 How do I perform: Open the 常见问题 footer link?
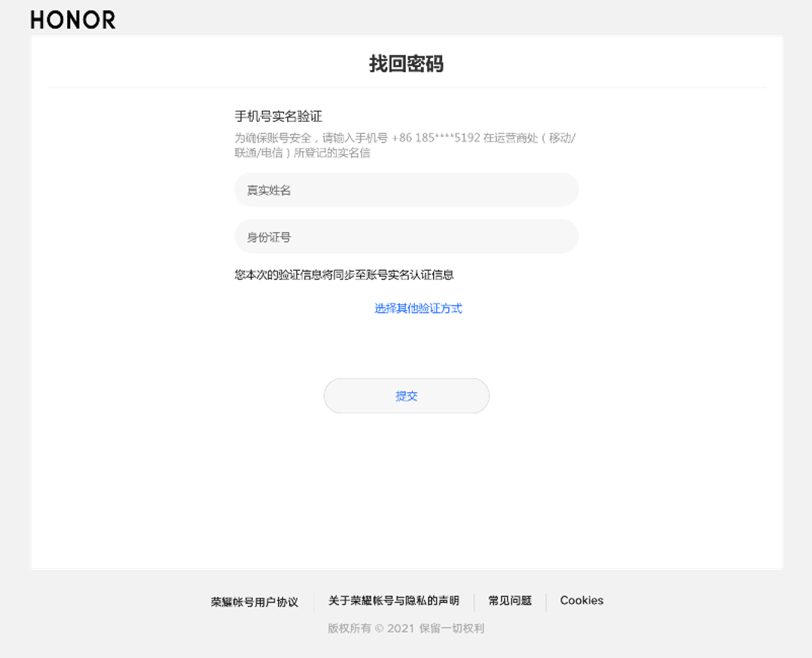(x=510, y=600)
